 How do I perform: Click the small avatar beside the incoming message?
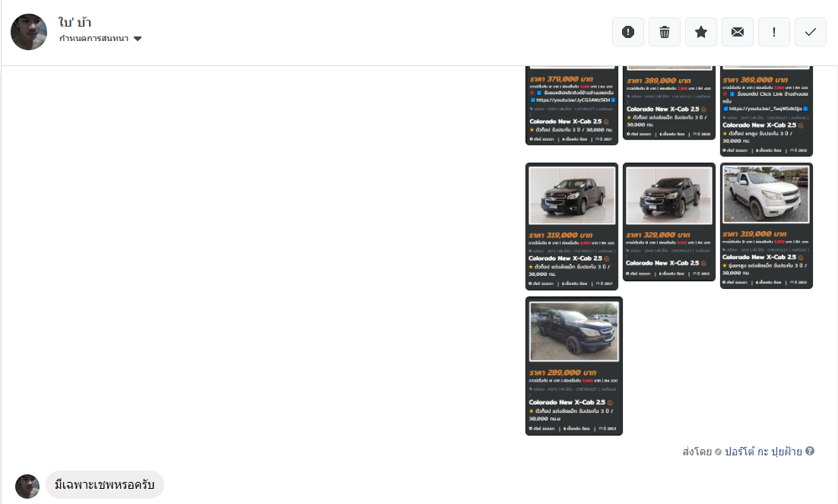click(27, 487)
